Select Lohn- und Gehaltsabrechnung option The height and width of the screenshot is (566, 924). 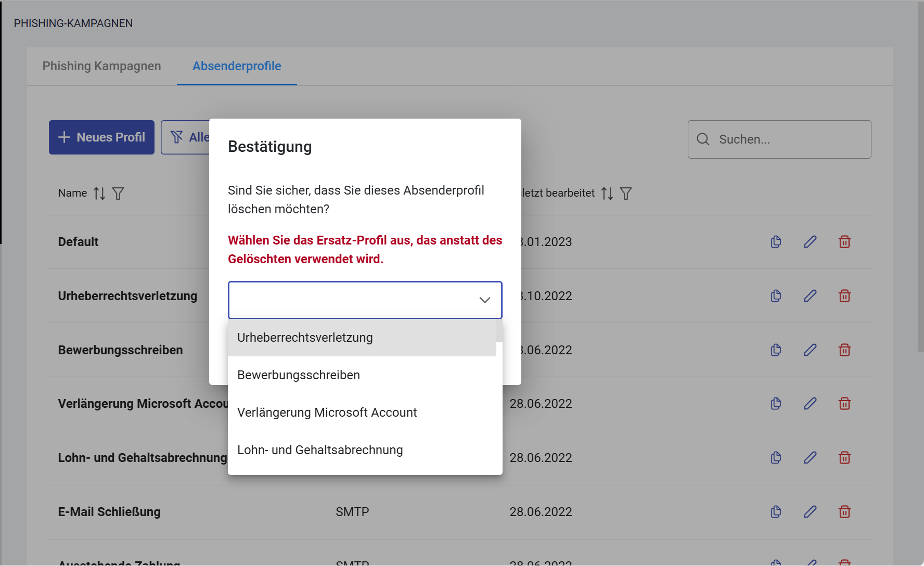320,450
